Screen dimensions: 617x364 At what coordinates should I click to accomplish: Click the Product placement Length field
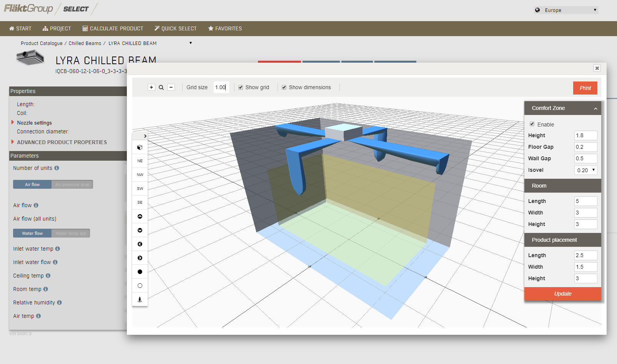[586, 255]
